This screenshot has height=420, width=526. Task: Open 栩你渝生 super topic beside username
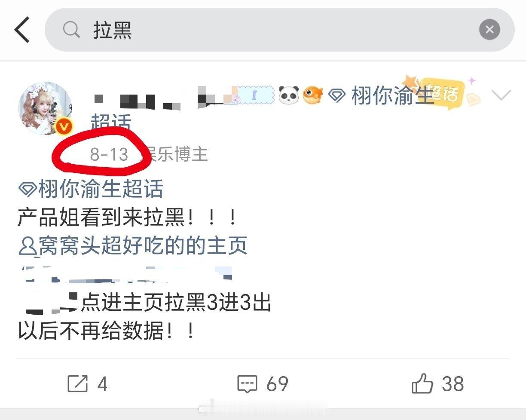coord(381,95)
